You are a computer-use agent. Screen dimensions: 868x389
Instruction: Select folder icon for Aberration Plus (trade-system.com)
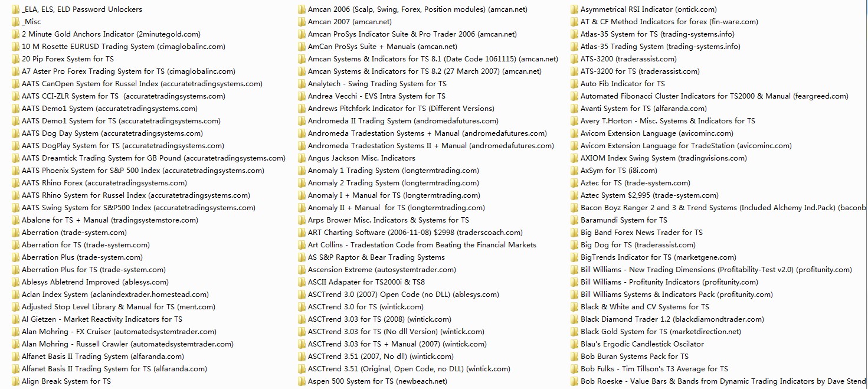tap(15, 257)
